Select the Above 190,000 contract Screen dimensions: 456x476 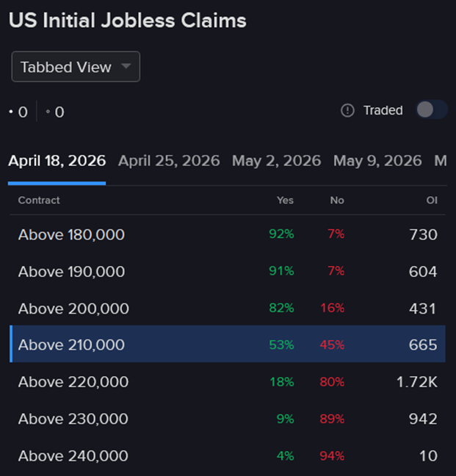tap(71, 271)
